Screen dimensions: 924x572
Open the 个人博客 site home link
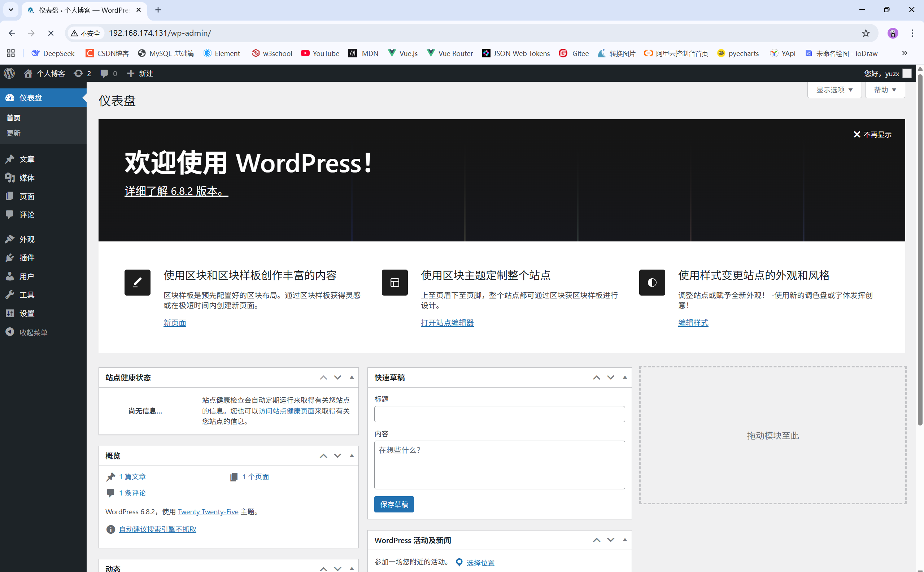(44, 73)
